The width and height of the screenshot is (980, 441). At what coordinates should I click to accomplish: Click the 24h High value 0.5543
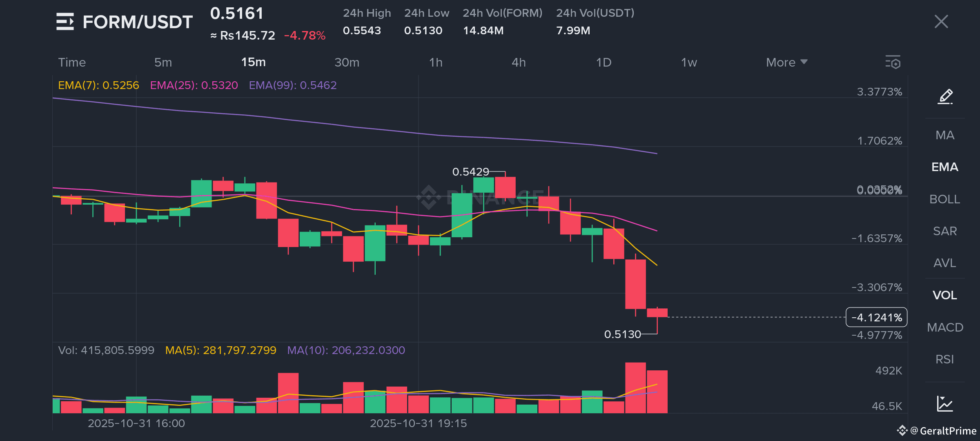pyautogui.click(x=362, y=30)
